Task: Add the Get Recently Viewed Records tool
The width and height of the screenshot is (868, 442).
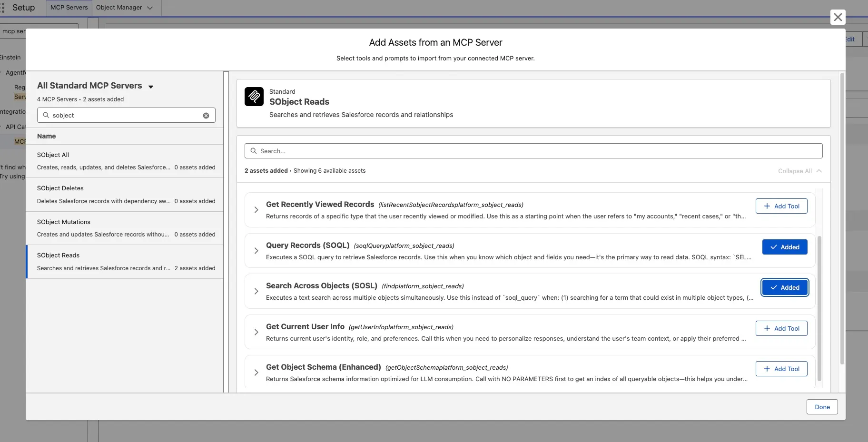Action: (781, 206)
